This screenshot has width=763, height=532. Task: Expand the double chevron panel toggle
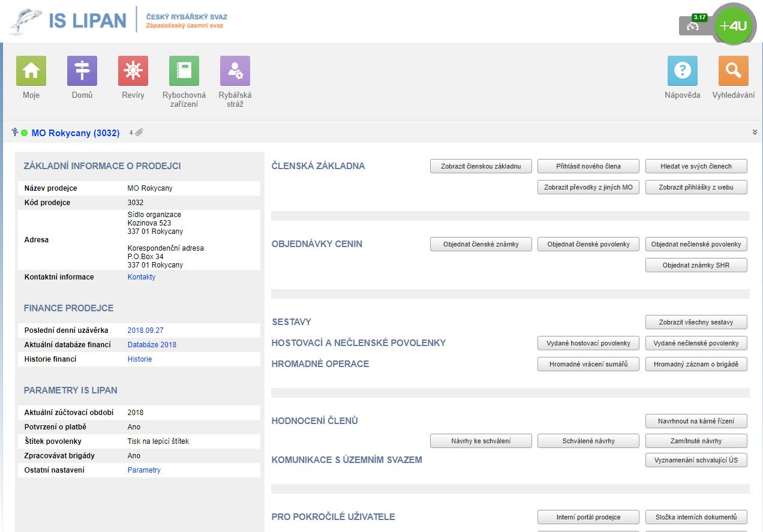pos(755,133)
